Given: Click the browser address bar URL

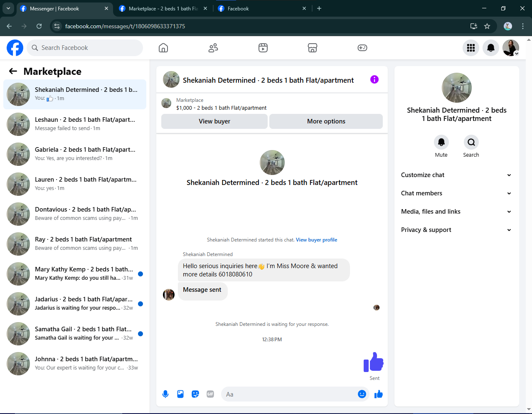Looking at the screenshot, I should (x=125, y=26).
